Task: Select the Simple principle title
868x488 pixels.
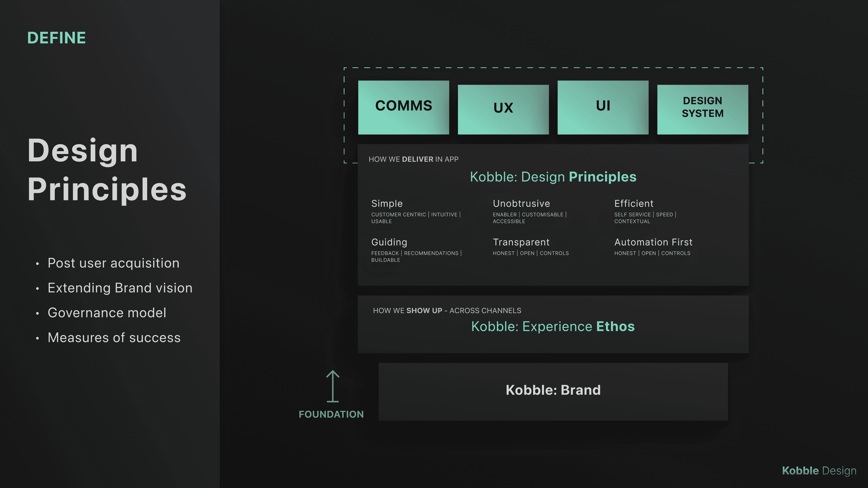Action: [387, 203]
